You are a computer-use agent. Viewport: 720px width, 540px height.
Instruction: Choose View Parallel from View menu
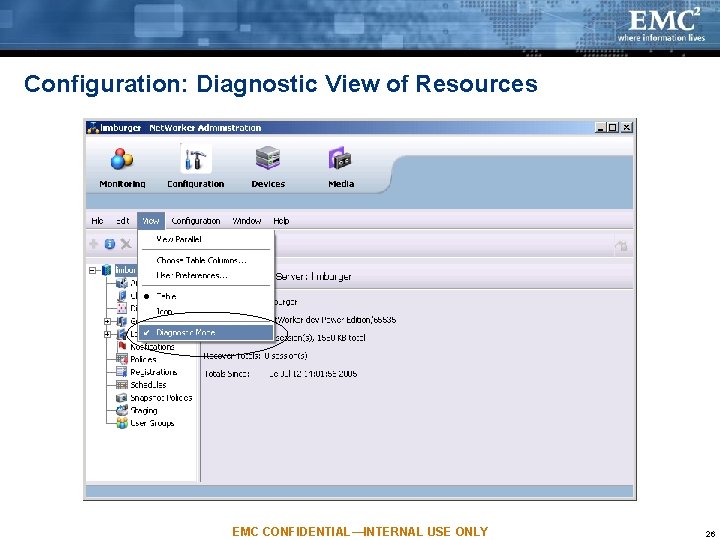pos(206,239)
